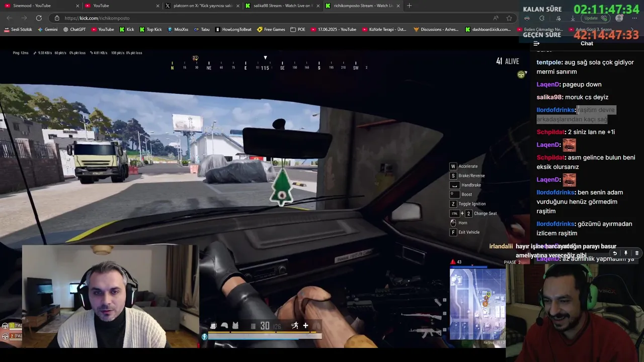Reload the kick.com page
The width and height of the screenshot is (644, 362).
tap(39, 18)
